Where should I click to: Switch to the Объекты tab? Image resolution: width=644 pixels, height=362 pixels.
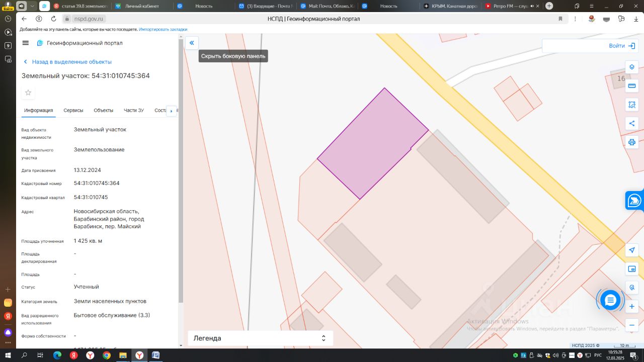[x=103, y=110]
